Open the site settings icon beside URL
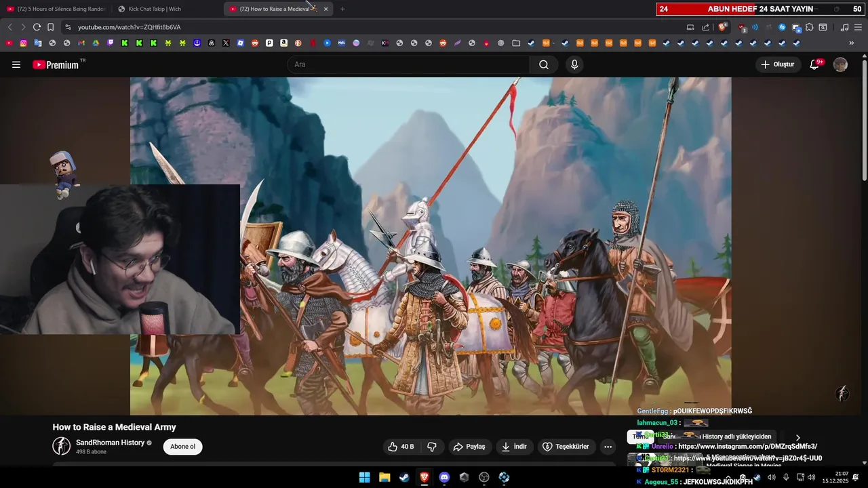 68,27
